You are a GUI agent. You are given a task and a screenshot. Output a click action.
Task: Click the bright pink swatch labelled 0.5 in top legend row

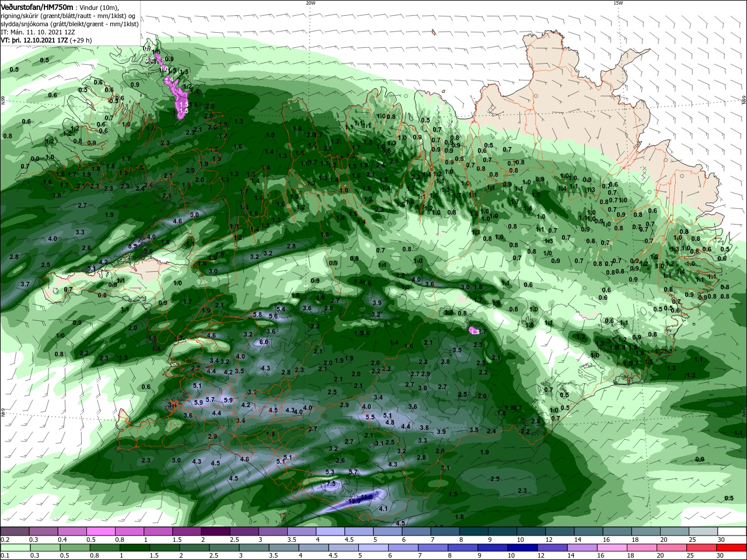100,531
